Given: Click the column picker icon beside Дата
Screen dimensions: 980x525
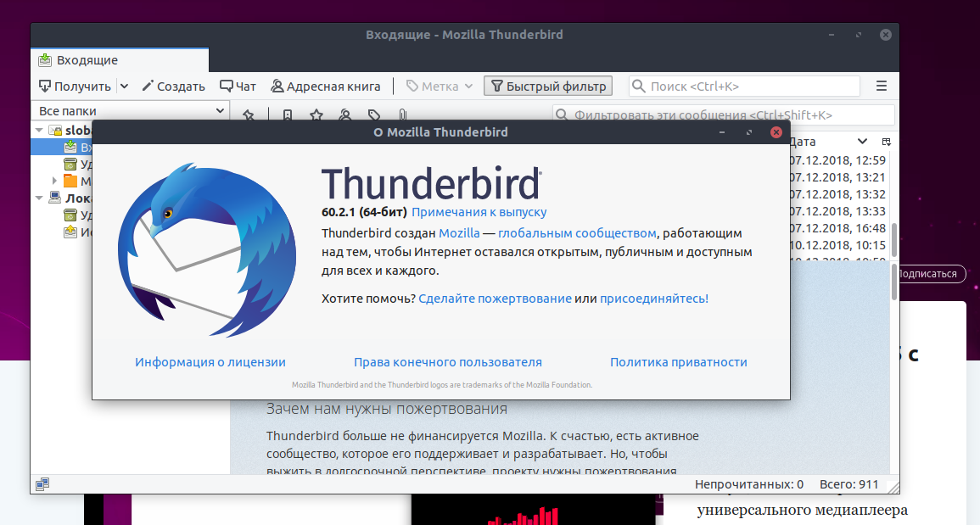Looking at the screenshot, I should tap(887, 142).
